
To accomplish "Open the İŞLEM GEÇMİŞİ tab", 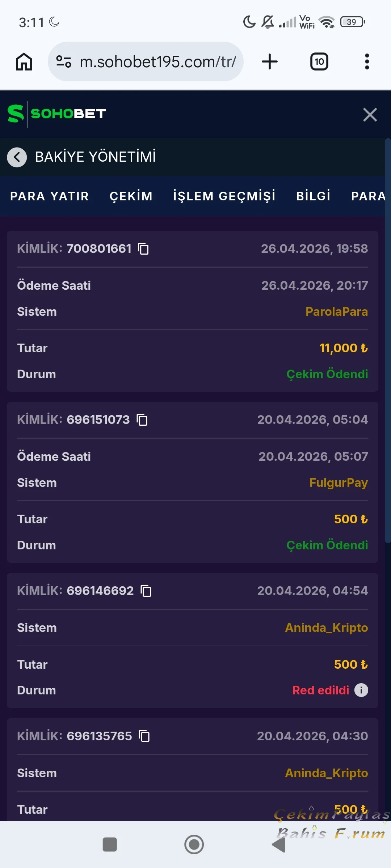I will (224, 196).
